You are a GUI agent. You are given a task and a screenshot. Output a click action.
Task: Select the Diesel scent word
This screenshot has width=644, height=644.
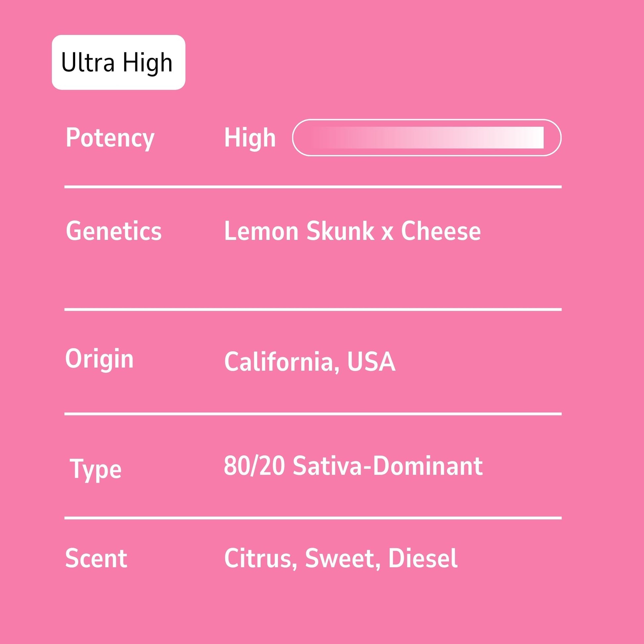click(x=423, y=558)
